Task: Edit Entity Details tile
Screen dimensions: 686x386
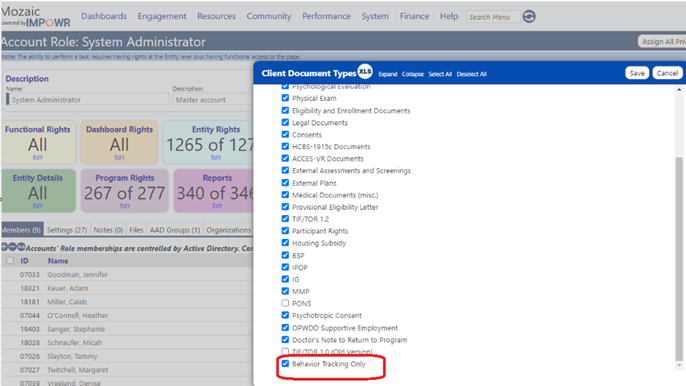Action: tap(38, 206)
